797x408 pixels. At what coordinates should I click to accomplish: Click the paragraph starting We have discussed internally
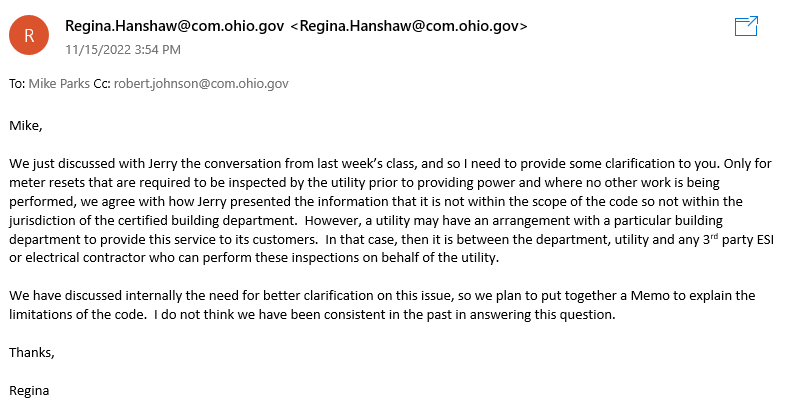coord(382,305)
